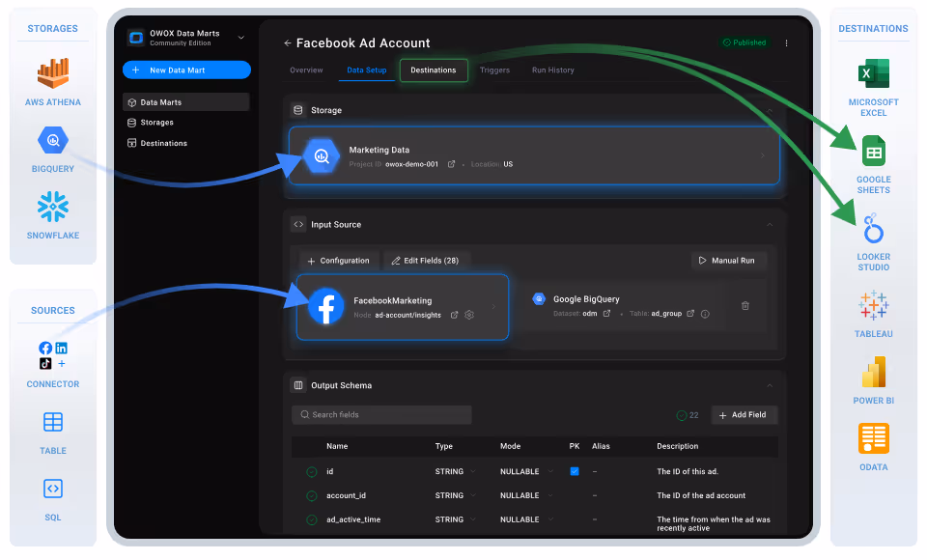Viewport: 927px width, 560px height.
Task: Click the Facebook connector icon under Sources
Action: [x=44, y=347]
